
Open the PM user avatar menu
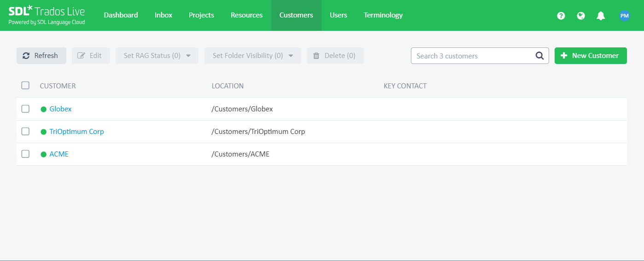coord(624,16)
